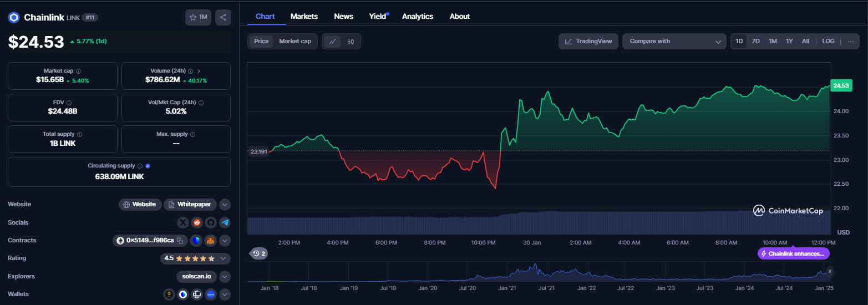
Task: Click the Circulating supply info icon
Action: pyautogui.click(x=140, y=166)
